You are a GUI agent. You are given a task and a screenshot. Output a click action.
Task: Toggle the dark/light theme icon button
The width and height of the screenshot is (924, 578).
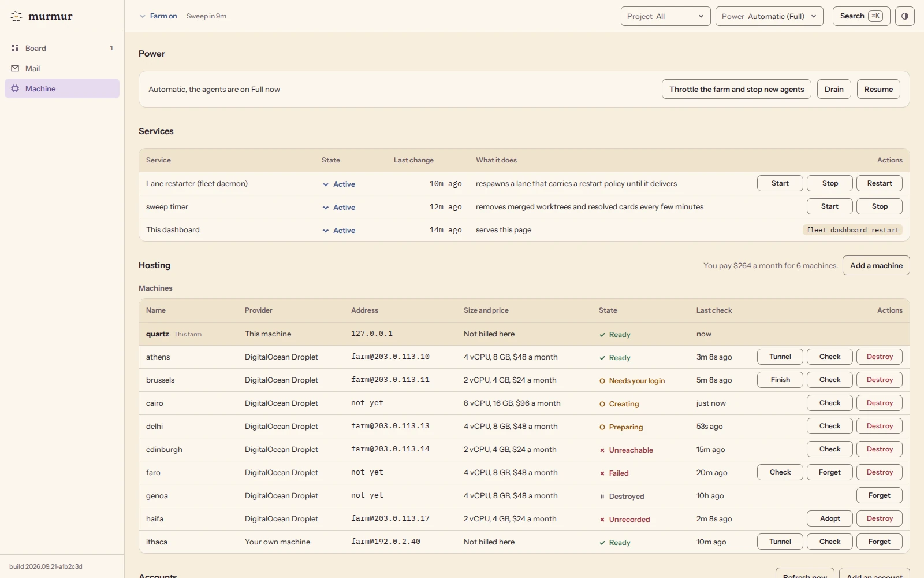905,16
